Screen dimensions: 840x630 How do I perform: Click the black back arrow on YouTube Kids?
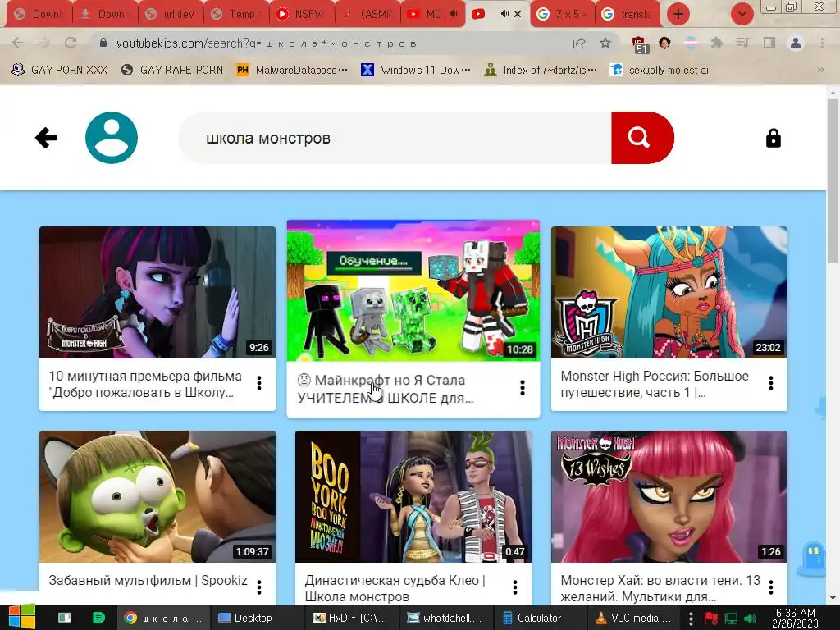46,138
